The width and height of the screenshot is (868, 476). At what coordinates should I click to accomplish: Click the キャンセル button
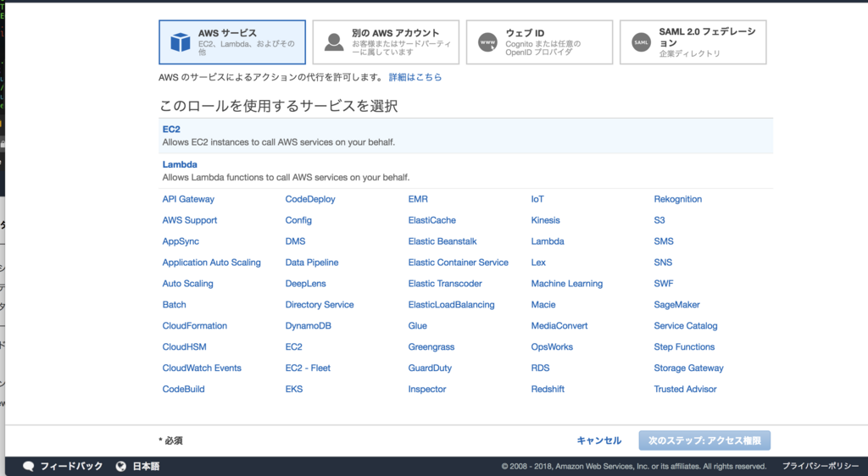pos(599,440)
